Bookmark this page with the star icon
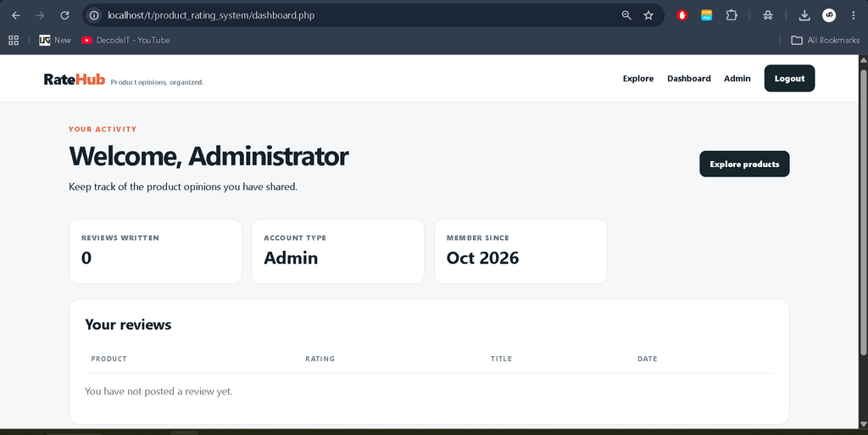Image resolution: width=868 pixels, height=435 pixels. [648, 15]
